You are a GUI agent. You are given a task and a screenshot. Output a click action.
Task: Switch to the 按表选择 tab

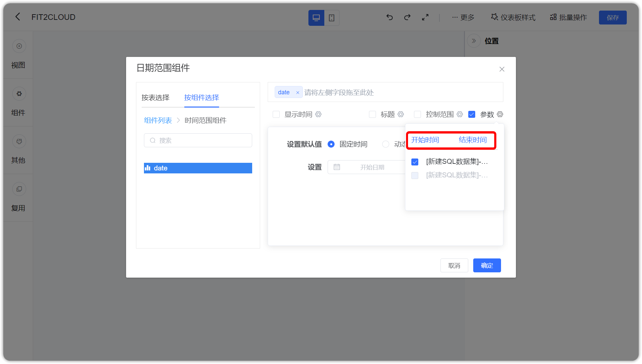click(155, 98)
